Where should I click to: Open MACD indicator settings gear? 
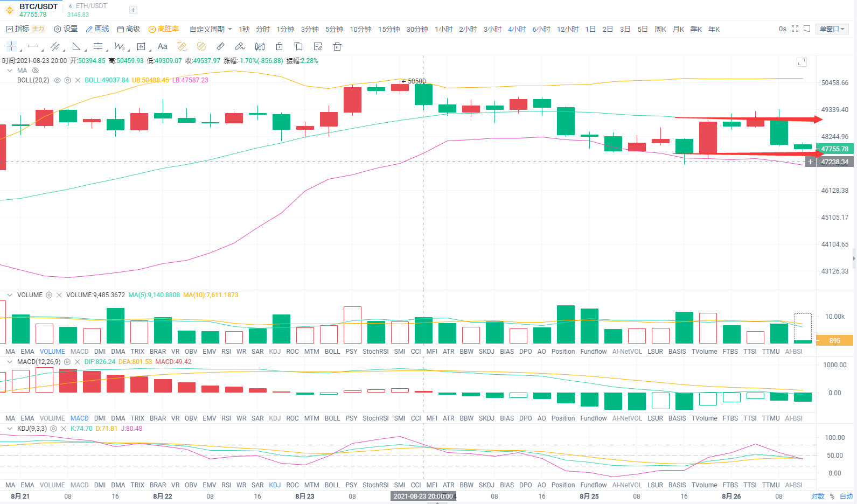pyautogui.click(x=67, y=362)
